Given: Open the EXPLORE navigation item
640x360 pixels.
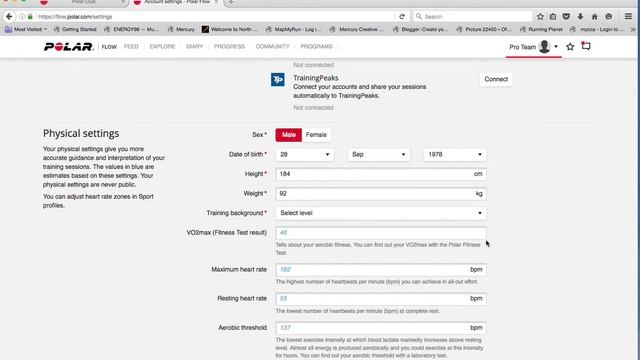Looking at the screenshot, I should click(x=162, y=47).
